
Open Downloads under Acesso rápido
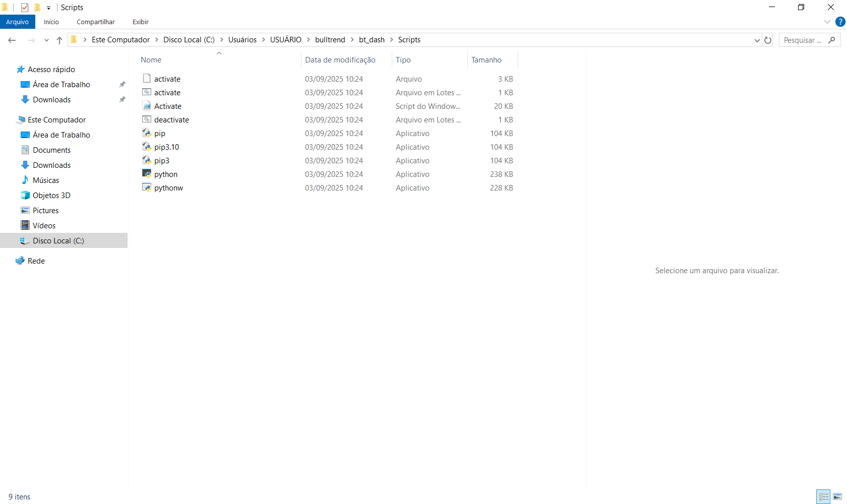pyautogui.click(x=52, y=100)
